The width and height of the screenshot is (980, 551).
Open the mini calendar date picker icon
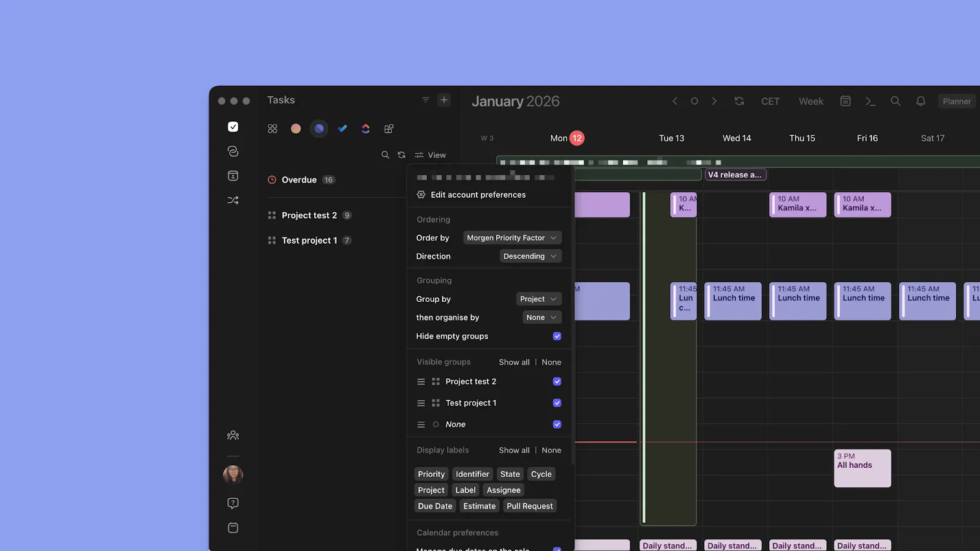(845, 101)
